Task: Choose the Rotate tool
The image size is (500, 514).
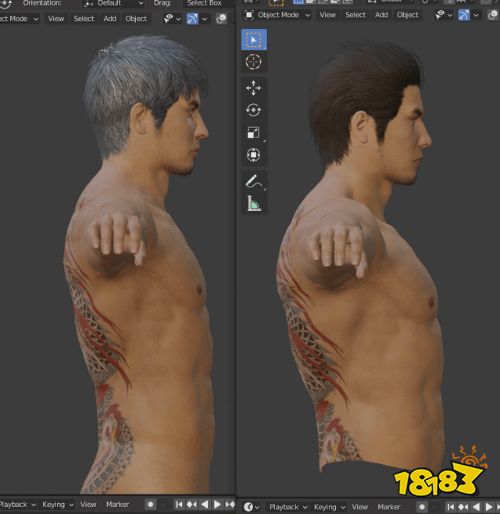Action: [254, 110]
